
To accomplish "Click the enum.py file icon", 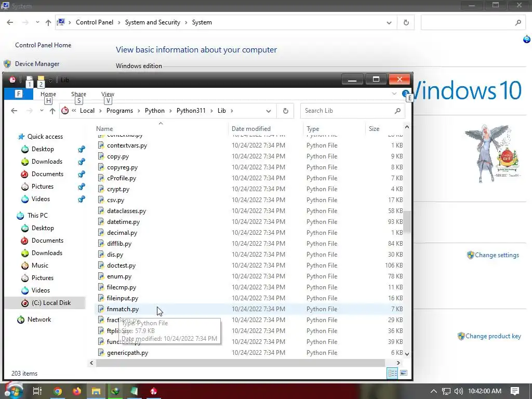I will (x=101, y=276).
